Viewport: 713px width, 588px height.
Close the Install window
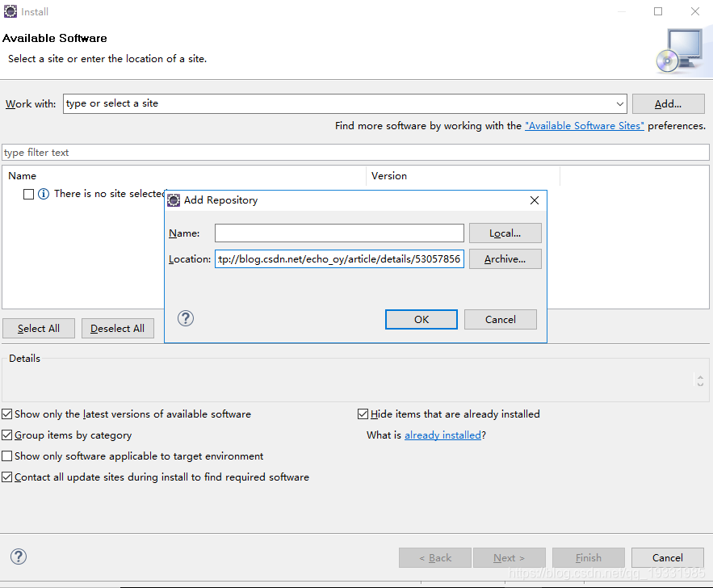(694, 11)
